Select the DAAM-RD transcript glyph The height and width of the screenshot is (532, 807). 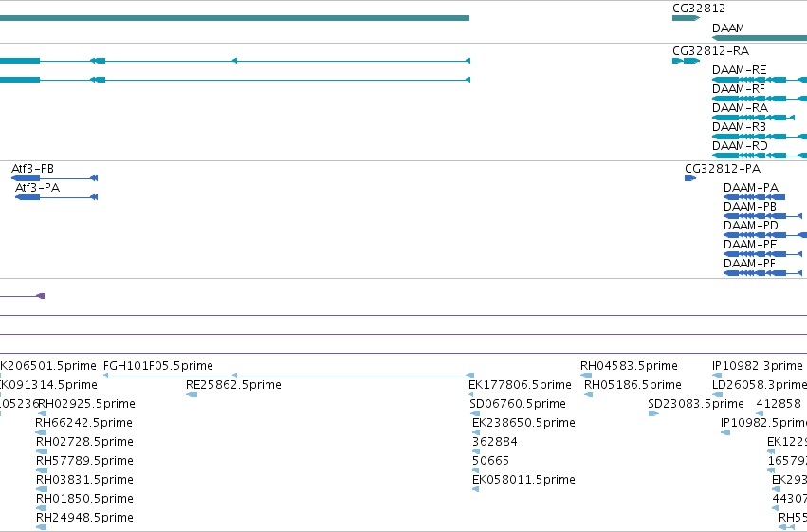(x=760, y=156)
